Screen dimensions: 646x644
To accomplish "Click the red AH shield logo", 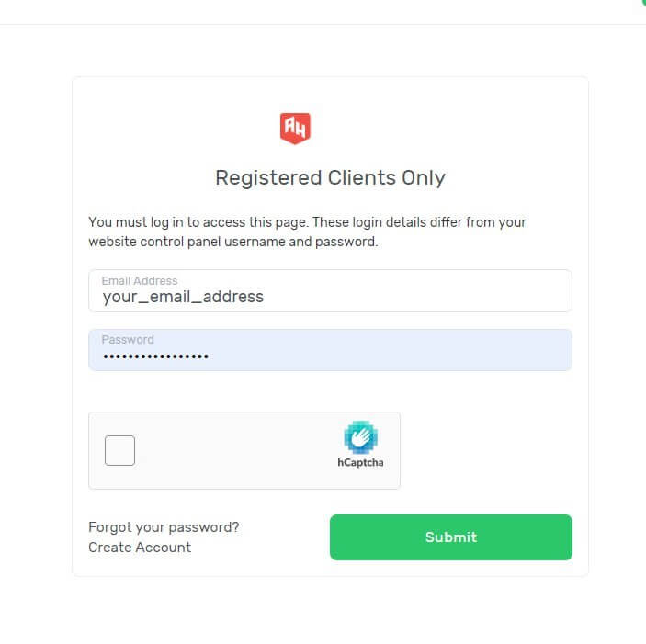I will pos(295,129).
